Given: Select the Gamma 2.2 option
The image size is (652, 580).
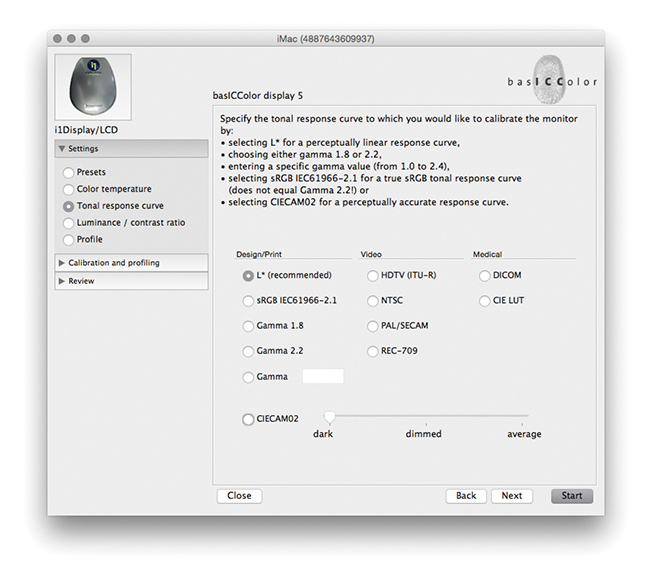Looking at the screenshot, I should (248, 351).
